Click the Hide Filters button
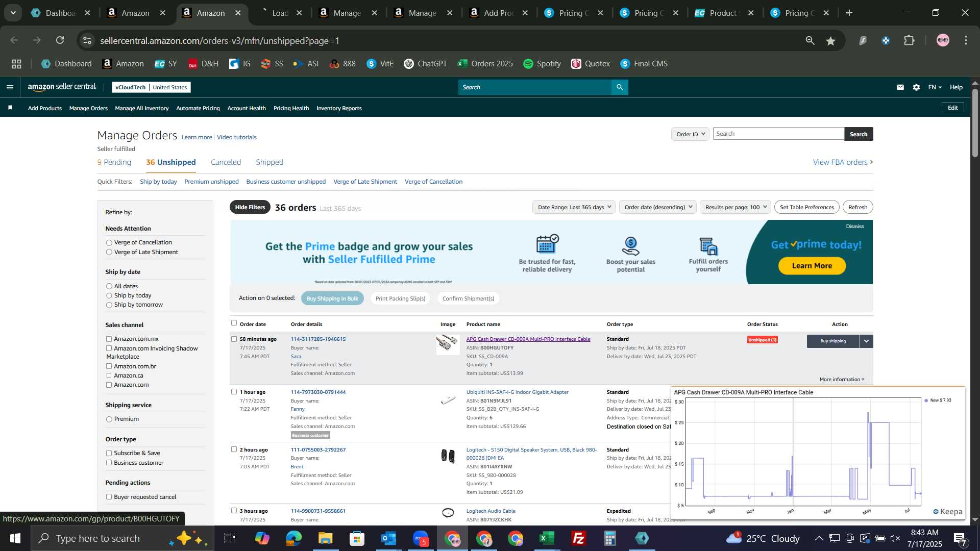This screenshot has width=980, height=551. (x=250, y=207)
